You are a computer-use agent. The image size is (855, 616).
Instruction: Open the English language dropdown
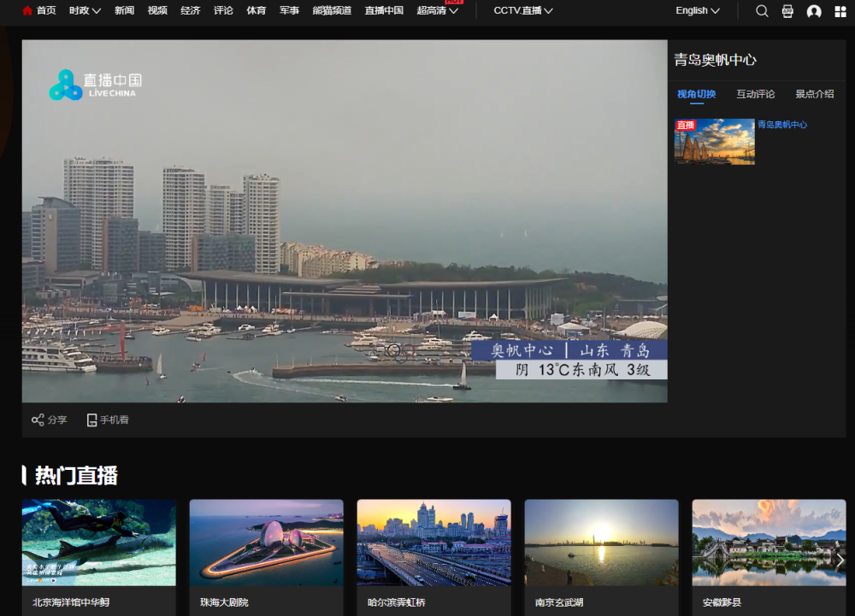(x=698, y=10)
